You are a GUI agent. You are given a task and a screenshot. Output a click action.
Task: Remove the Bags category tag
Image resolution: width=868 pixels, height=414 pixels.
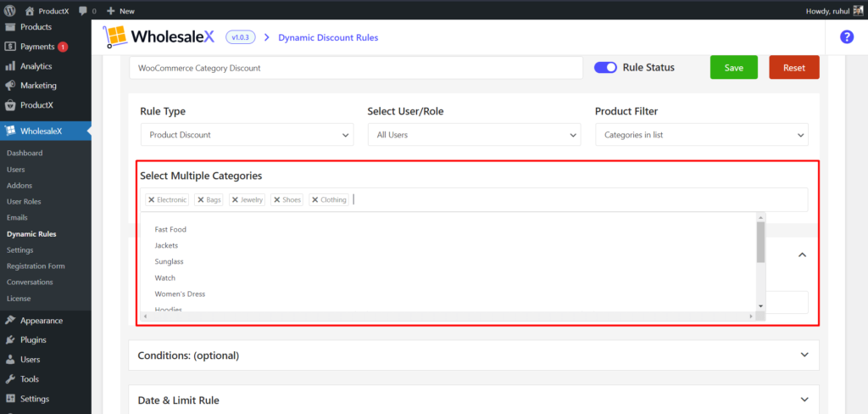coord(200,200)
